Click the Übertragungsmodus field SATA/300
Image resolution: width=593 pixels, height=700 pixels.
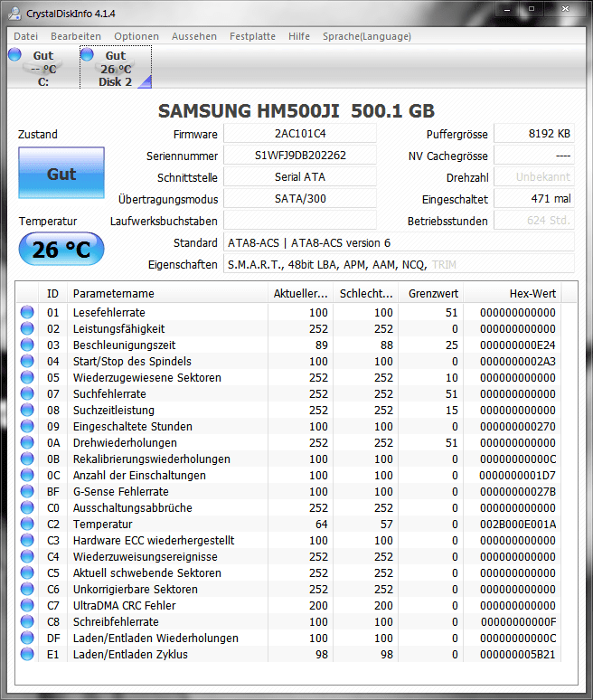[300, 199]
